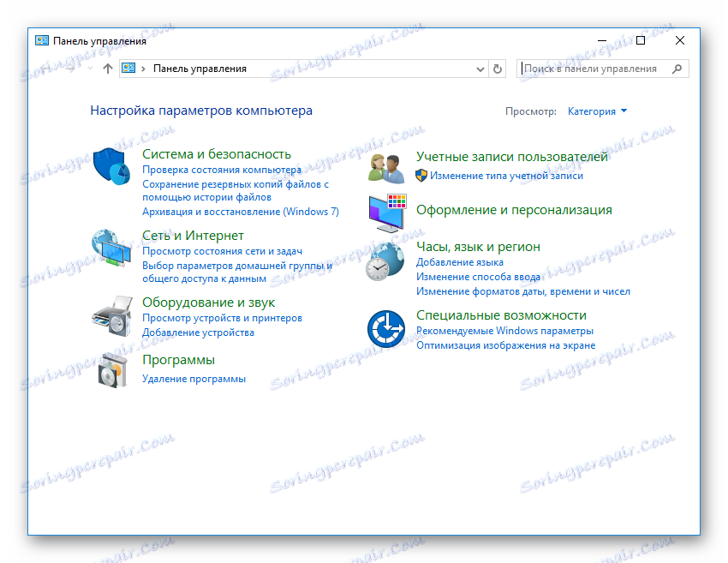Click the forward arrow navigation button
Screen dimensions: 728x563
tap(70, 69)
